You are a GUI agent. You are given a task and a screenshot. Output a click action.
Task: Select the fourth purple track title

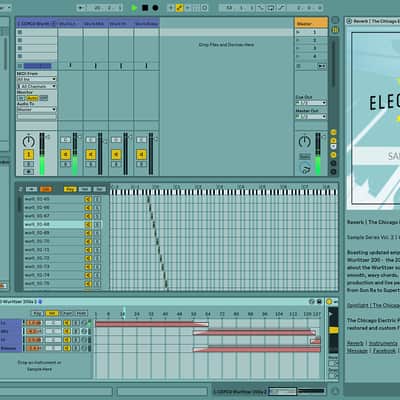click(x=121, y=24)
